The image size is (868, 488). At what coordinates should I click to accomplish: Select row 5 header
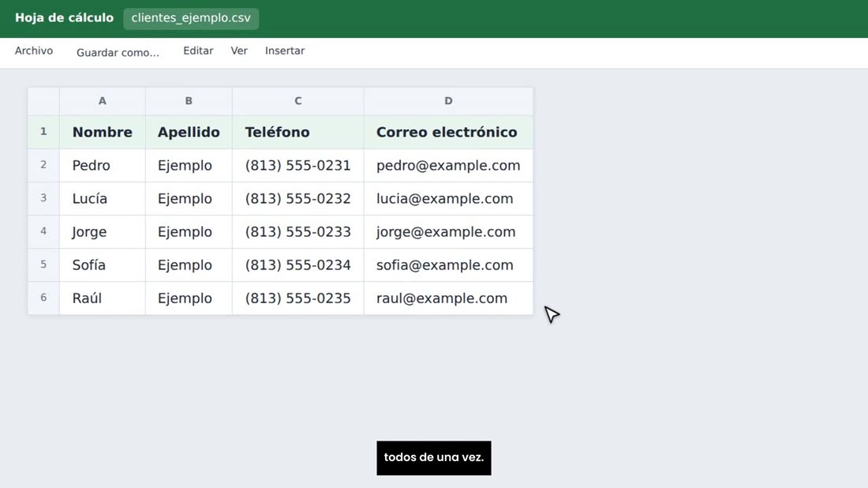(x=43, y=265)
